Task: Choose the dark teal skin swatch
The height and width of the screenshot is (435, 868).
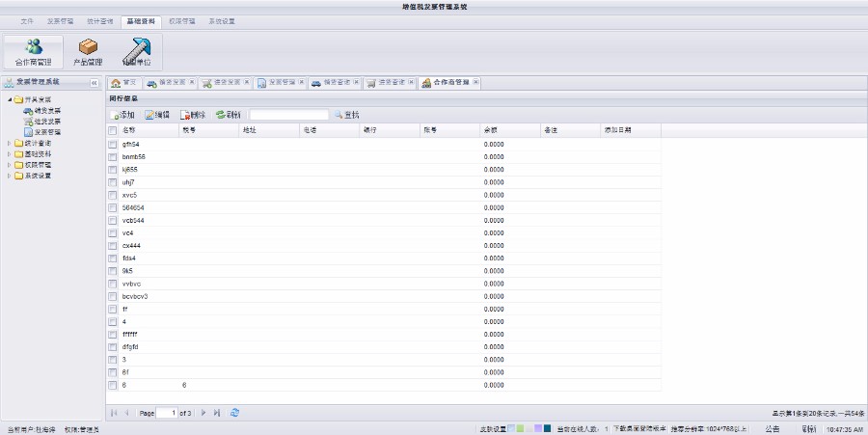Action: pyautogui.click(x=548, y=428)
